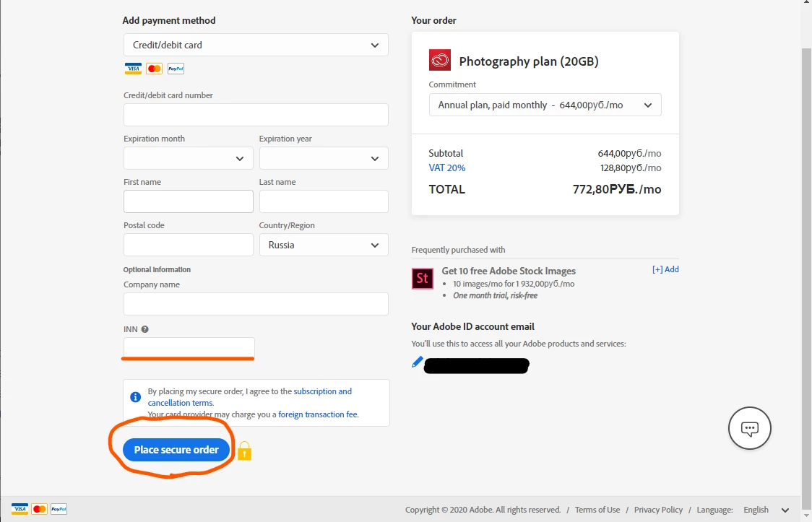This screenshot has height=522, width=812.
Task: Open the foreign transaction fee link
Action: coord(317,414)
